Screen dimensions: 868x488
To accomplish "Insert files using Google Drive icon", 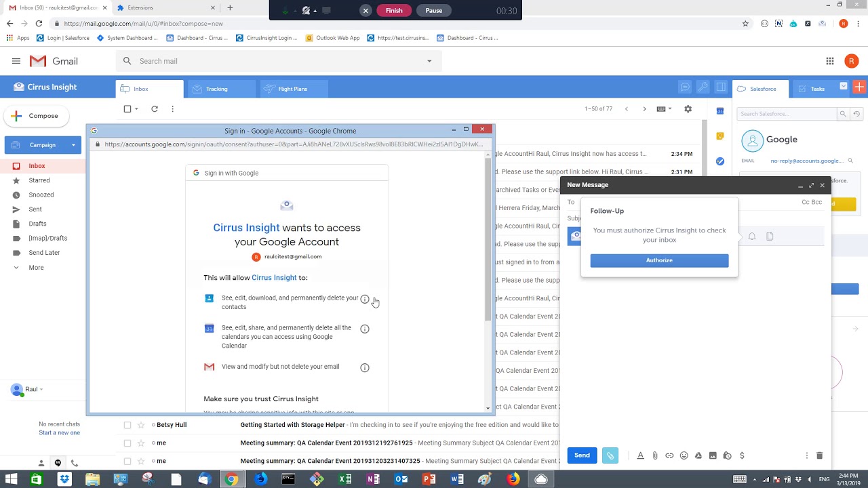I will [698, 455].
